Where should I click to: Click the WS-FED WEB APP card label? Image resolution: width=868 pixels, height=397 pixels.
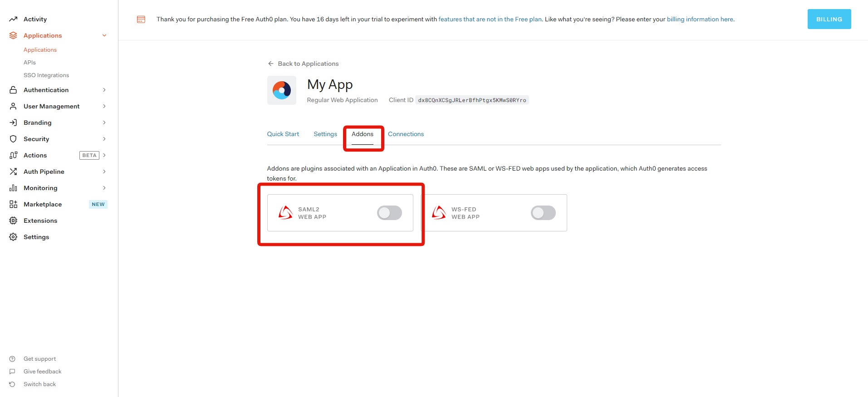pos(466,213)
